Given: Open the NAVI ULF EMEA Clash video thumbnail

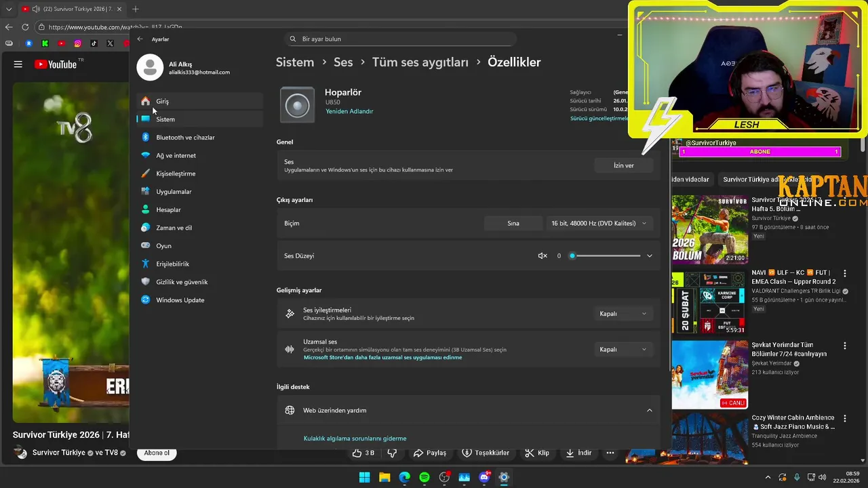Looking at the screenshot, I should (710, 303).
